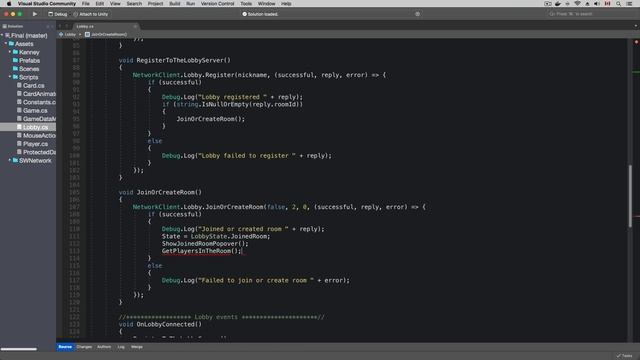640x360 pixels.
Task: Open the tab list dropdown arrow at far right
Action: point(636,26)
